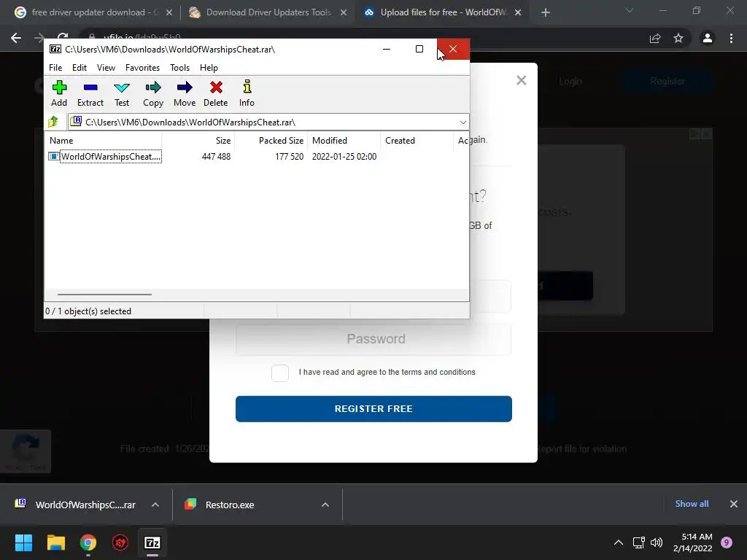Switch to Download Driver Updaters Tools tab
Screen dimensions: 747x560
point(268,12)
